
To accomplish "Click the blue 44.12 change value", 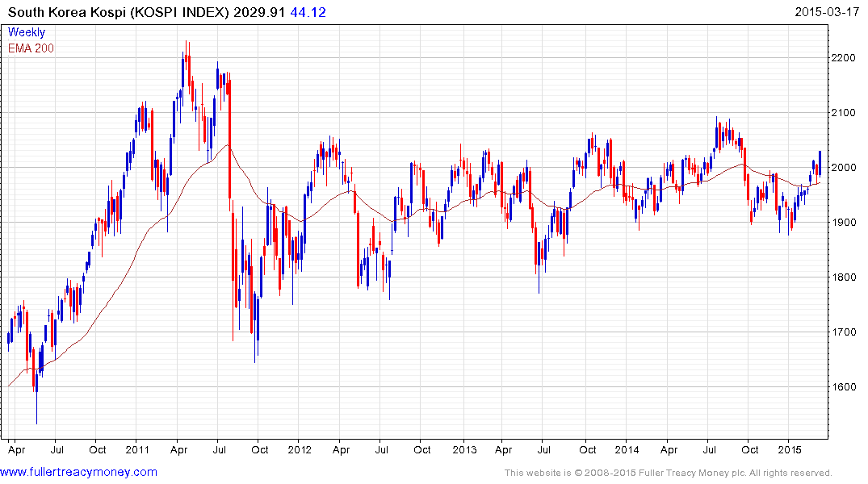I will (x=308, y=12).
